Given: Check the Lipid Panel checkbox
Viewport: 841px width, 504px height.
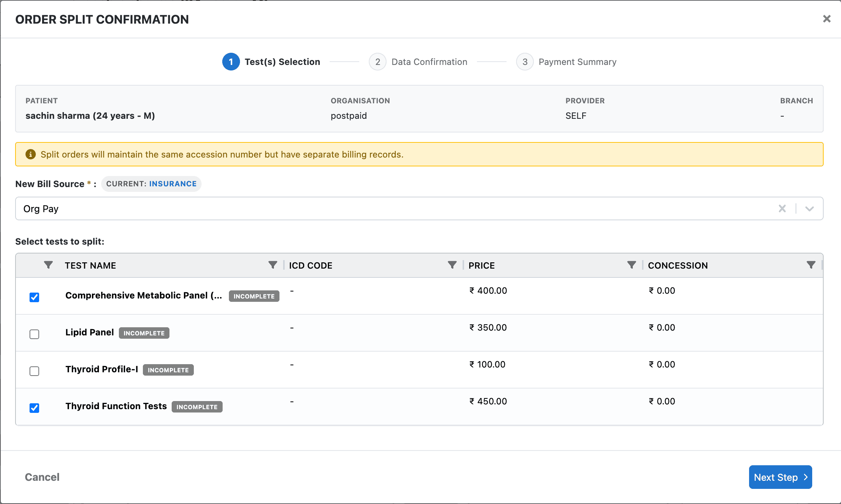Looking at the screenshot, I should pyautogui.click(x=34, y=334).
